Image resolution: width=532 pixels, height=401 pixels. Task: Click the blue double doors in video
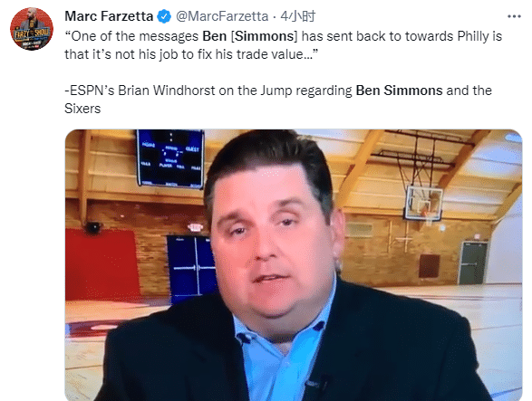pos(192,266)
